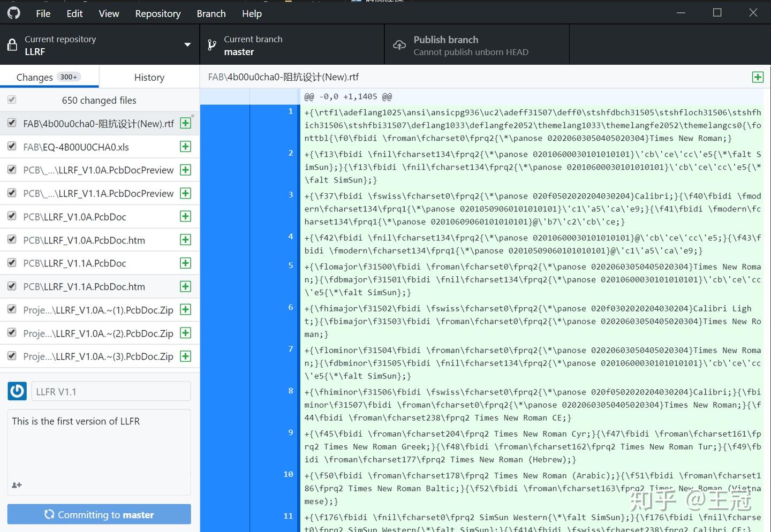
Task: Click the avatar icon beside the commit summary field
Action: point(17,391)
